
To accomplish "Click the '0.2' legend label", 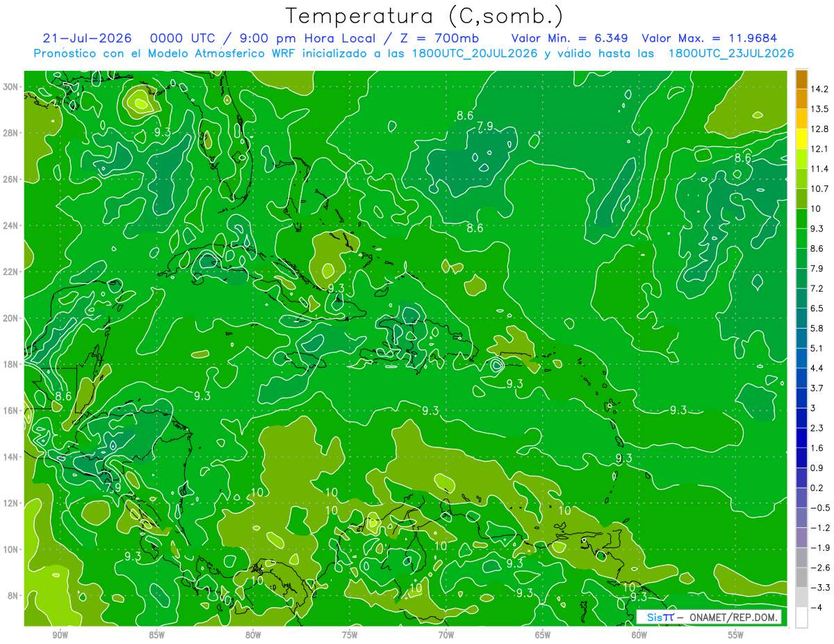I will [x=817, y=488].
